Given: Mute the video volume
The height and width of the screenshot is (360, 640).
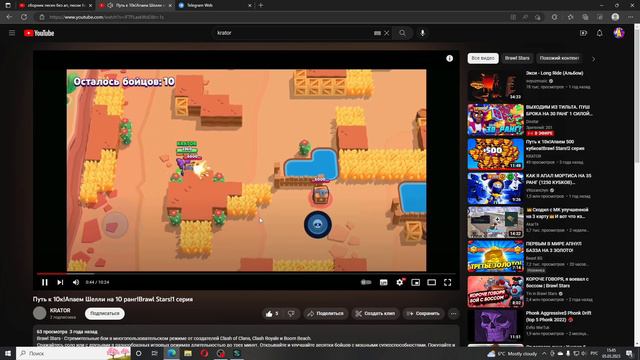Looking at the screenshot, I should (76, 282).
